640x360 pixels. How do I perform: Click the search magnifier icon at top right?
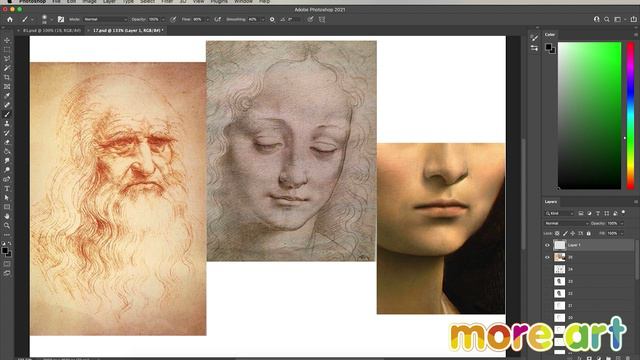tap(607, 19)
